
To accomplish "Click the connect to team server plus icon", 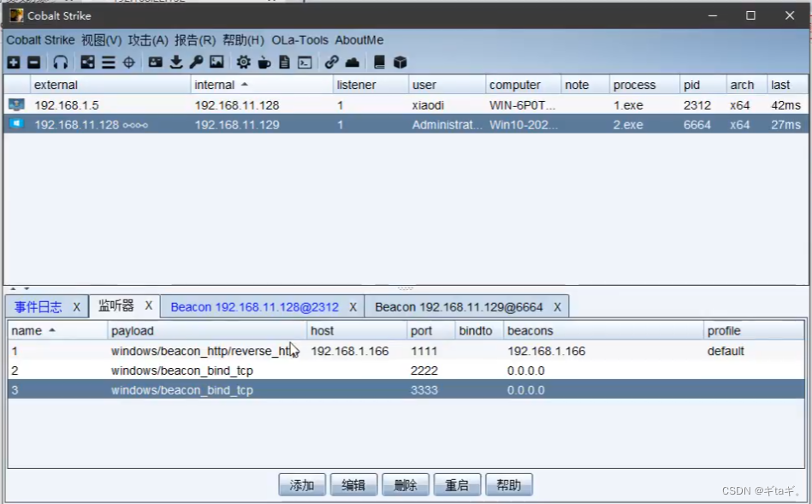I will click(14, 62).
